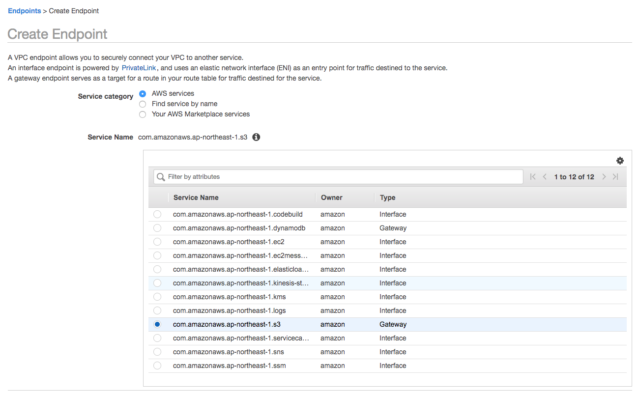Click Interface type in the codebuild row
640x395 pixels.
393,214
